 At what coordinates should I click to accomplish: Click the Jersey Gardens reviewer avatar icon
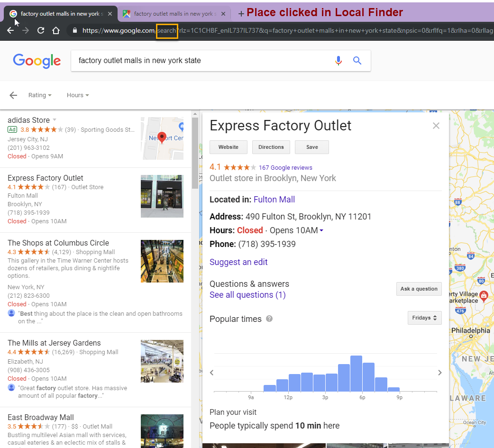11,387
